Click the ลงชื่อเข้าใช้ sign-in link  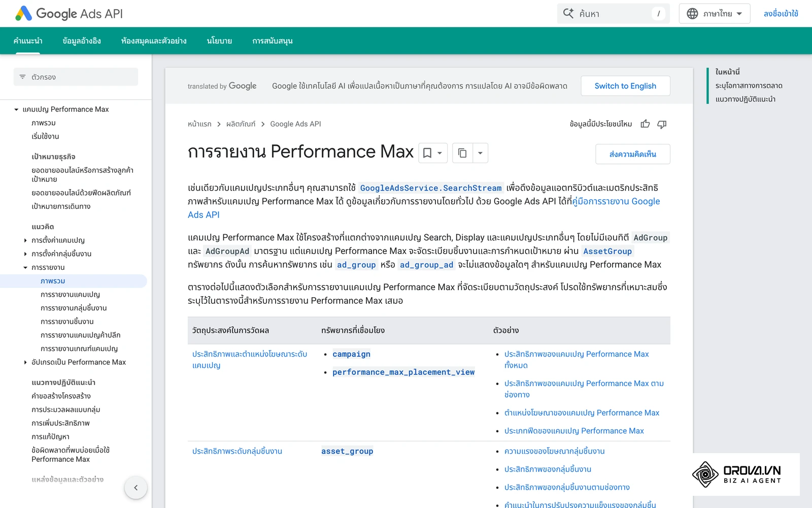pyautogui.click(x=781, y=14)
